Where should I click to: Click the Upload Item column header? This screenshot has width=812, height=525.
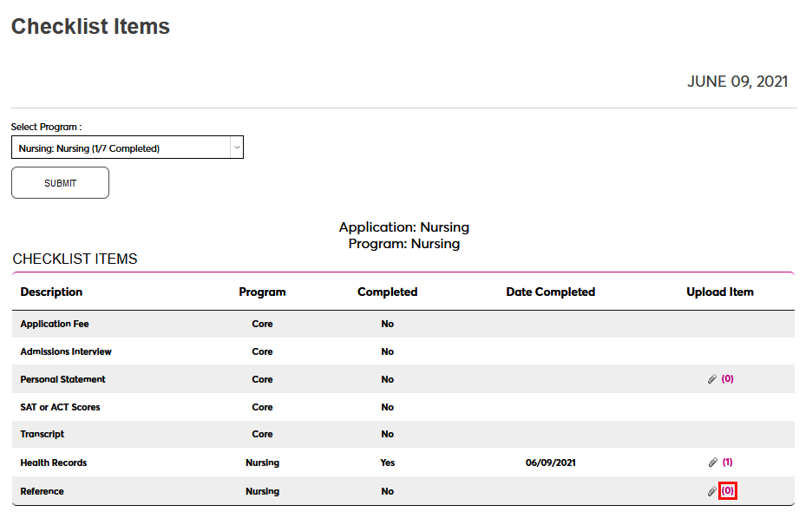[720, 292]
